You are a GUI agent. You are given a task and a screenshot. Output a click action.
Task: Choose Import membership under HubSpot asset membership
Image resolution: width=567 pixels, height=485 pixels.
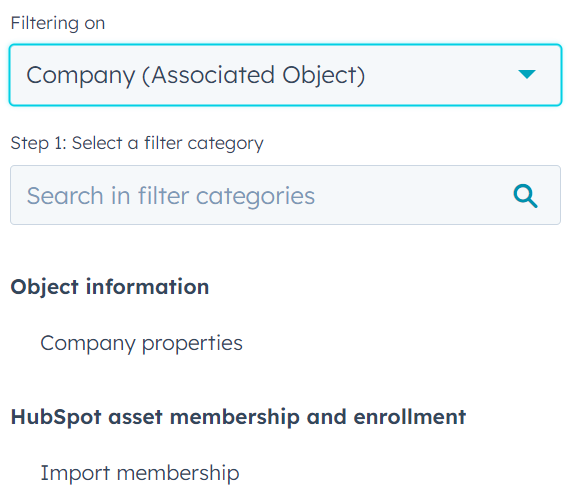[140, 472]
